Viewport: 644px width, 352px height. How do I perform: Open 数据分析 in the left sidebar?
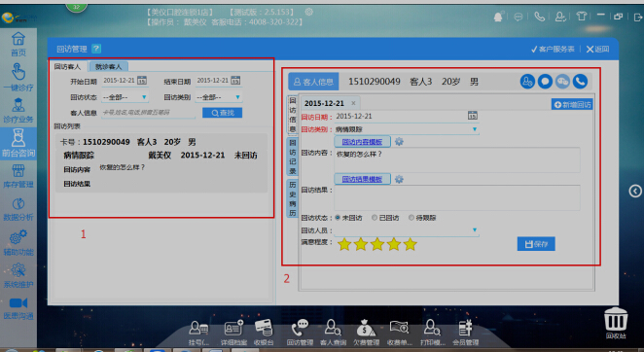(18, 209)
